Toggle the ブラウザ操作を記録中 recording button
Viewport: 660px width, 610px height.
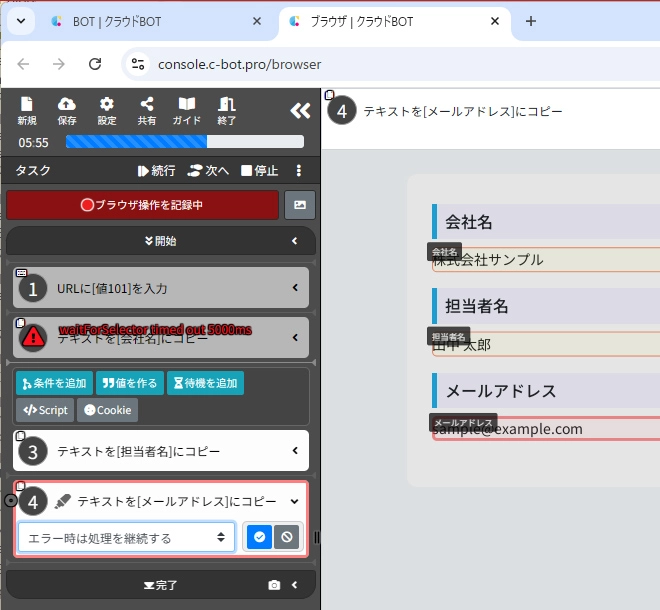pos(142,205)
